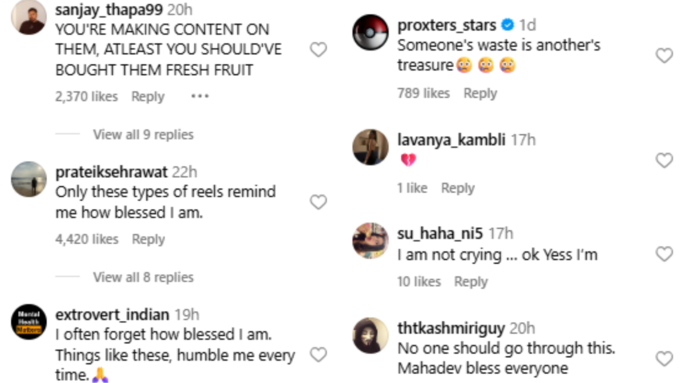
Task: Tap the heart beside thtkashmiriguy's comment
Action: (664, 359)
